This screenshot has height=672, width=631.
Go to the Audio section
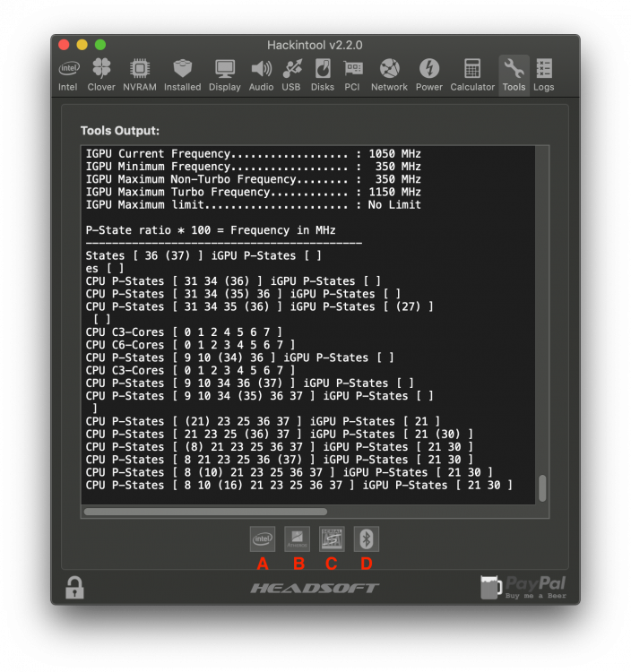coord(261,75)
